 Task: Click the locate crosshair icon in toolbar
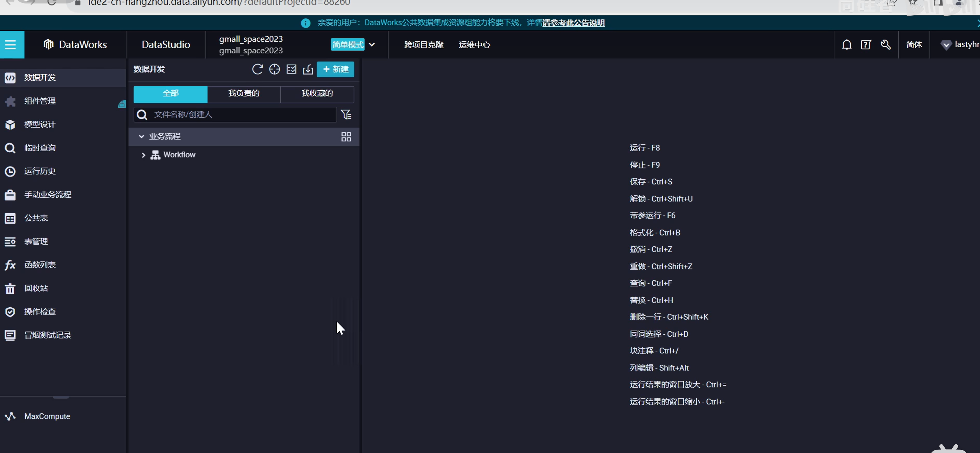(x=274, y=69)
